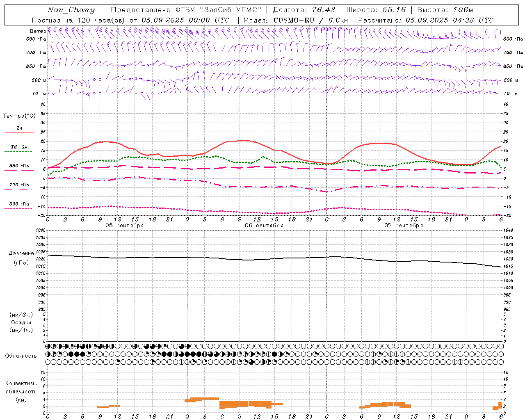Click the Тем-ра(°C) temperature panel label

click(x=19, y=116)
